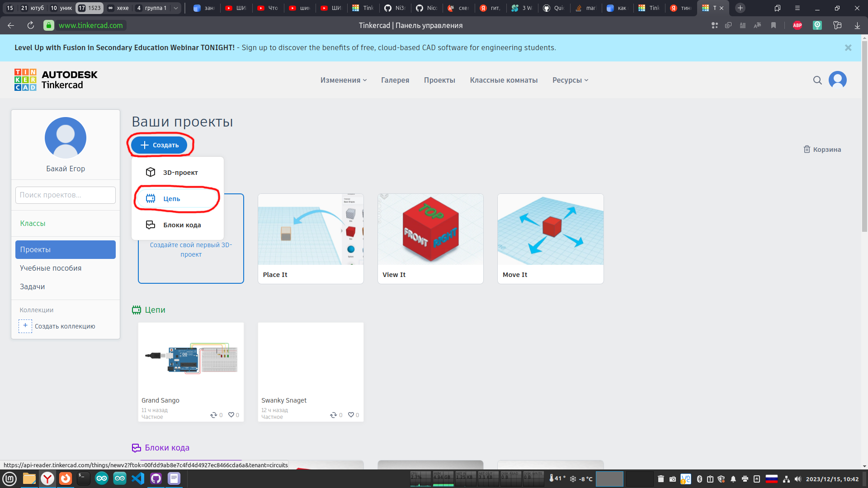Image resolution: width=868 pixels, height=488 pixels.
Task: Expand the Ресурсы dropdown
Action: point(570,80)
